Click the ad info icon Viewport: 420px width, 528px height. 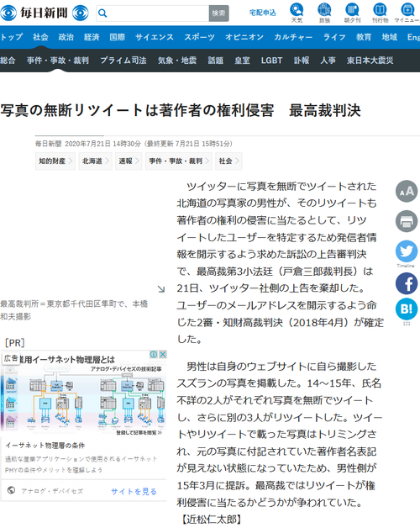tap(154, 354)
